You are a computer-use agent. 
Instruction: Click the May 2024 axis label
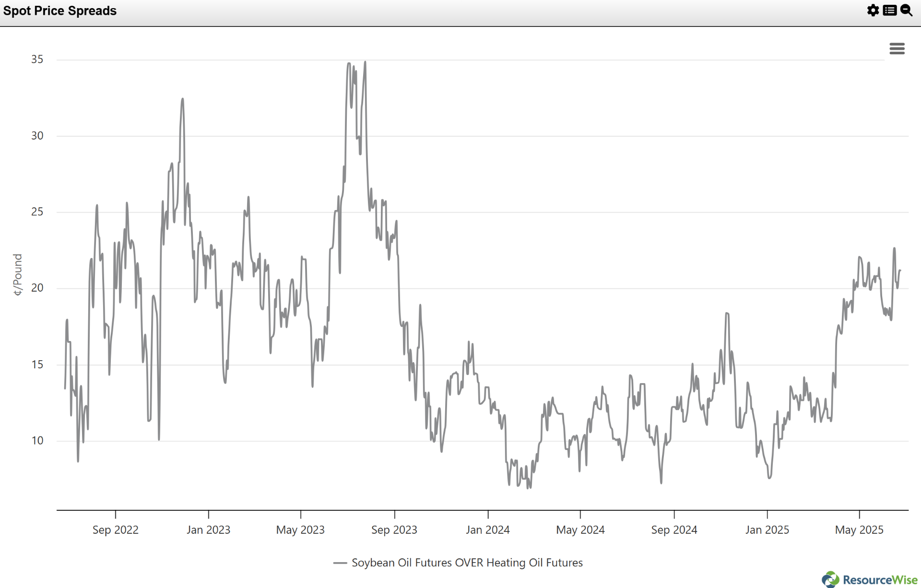[x=580, y=530]
